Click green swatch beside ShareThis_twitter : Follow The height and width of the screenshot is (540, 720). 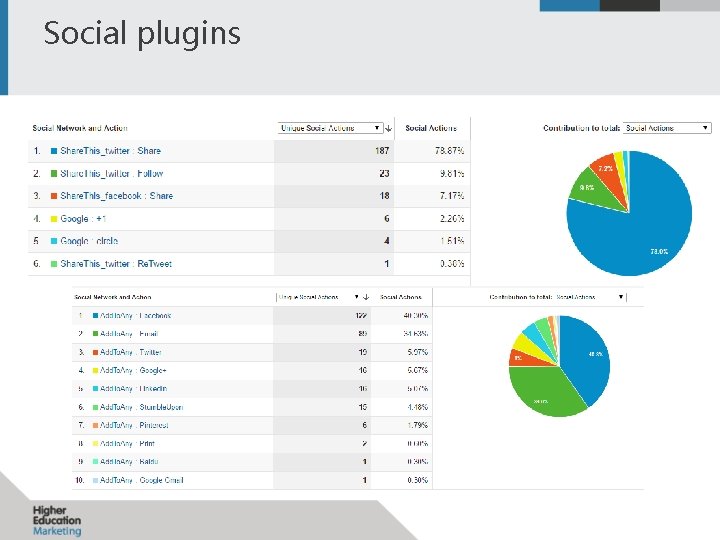[x=54, y=174]
